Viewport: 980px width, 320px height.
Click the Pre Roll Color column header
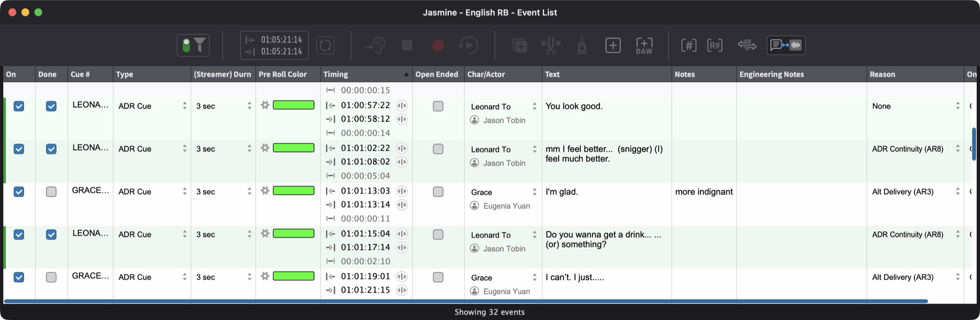click(288, 74)
